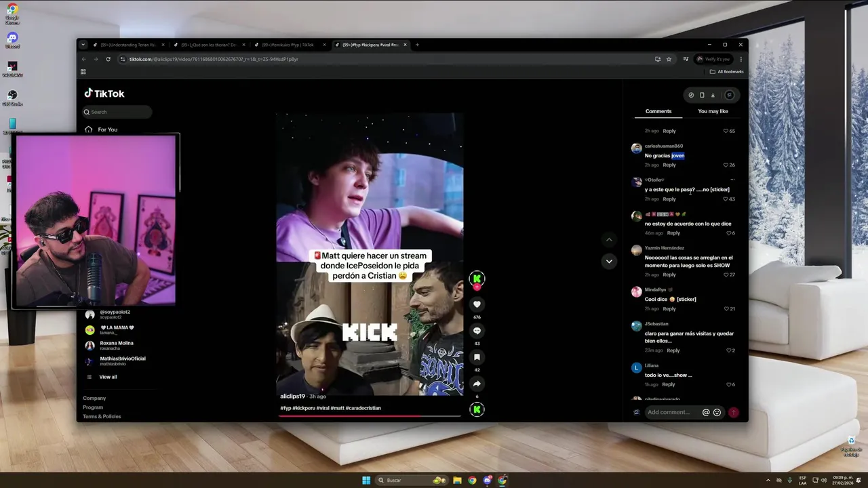Image resolution: width=868 pixels, height=488 pixels.
Task: Click View all following accounts
Action: (x=108, y=377)
